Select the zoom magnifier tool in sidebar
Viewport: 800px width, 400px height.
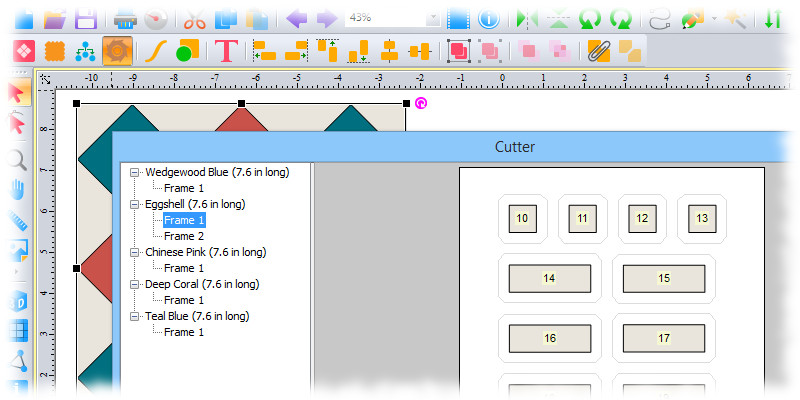click(x=17, y=159)
